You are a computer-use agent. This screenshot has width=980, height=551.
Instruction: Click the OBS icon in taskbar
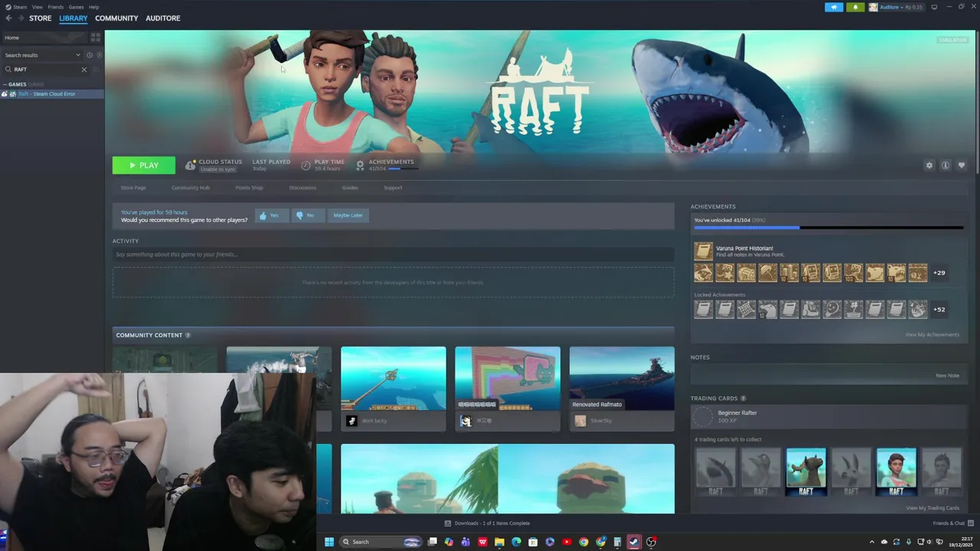(651, 542)
